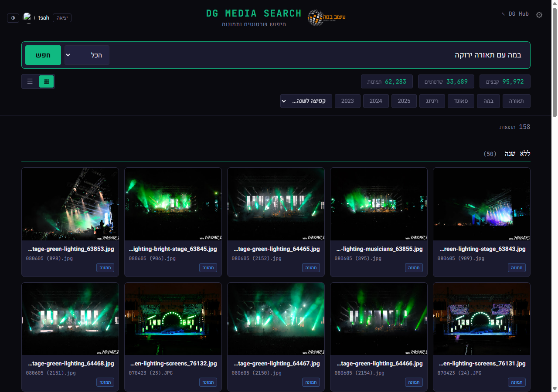Filter by year 2024
Viewport: 558px width, 392px height.
[x=376, y=101]
